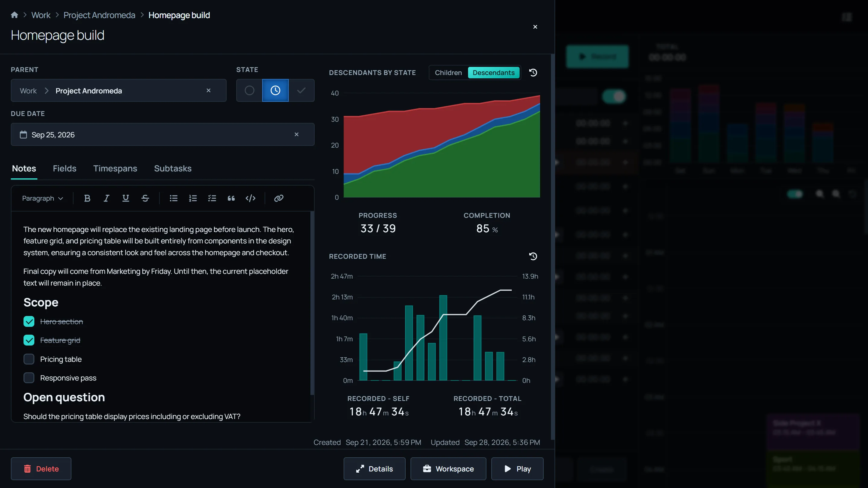The image size is (868, 488).
Task: Switch to the Subtasks tab
Action: [173, 168]
